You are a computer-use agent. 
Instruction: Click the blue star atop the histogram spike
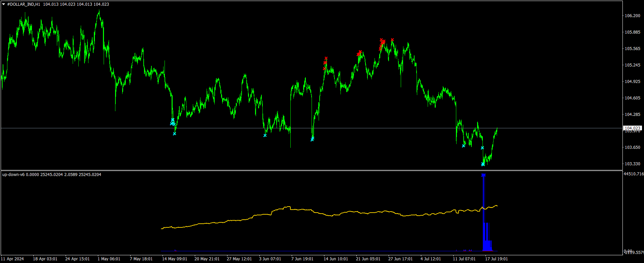(x=484, y=175)
